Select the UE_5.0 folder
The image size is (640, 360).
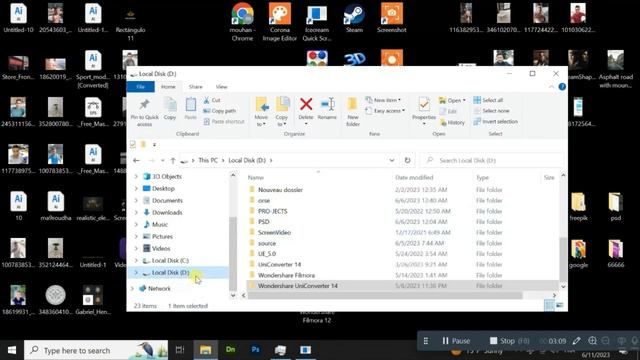[x=267, y=253]
